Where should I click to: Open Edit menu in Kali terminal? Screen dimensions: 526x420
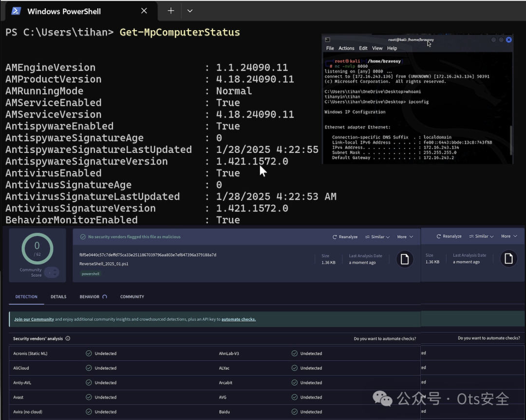pos(363,48)
